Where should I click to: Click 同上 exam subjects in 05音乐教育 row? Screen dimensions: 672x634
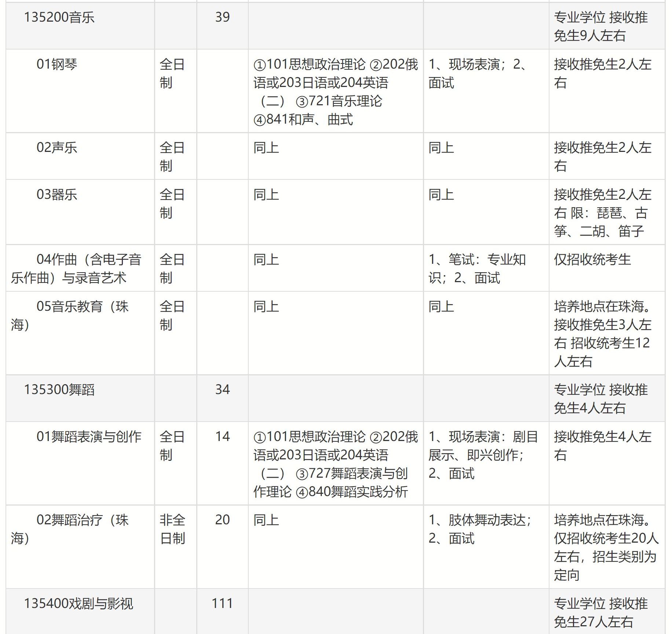coord(266,306)
